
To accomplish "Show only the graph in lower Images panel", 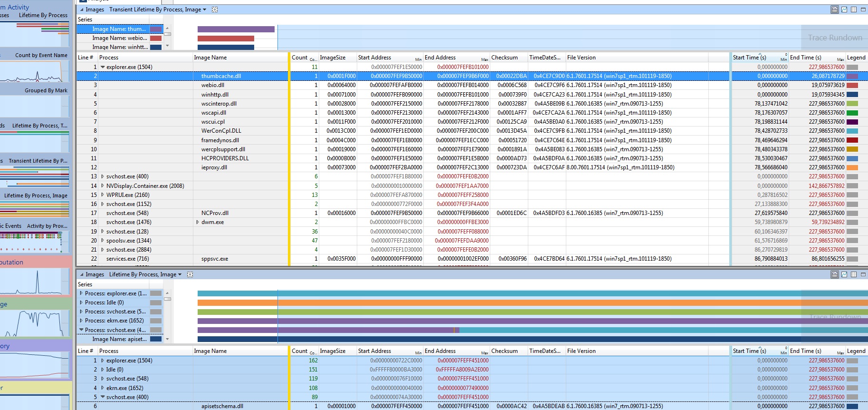I will coord(844,274).
